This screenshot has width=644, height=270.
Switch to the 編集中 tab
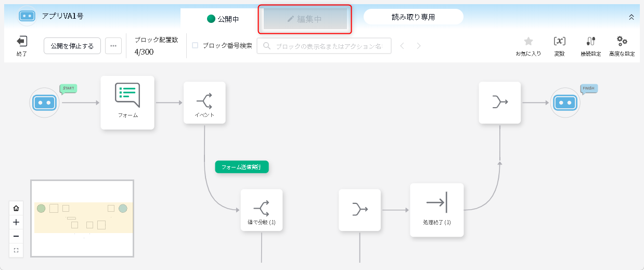(x=305, y=19)
